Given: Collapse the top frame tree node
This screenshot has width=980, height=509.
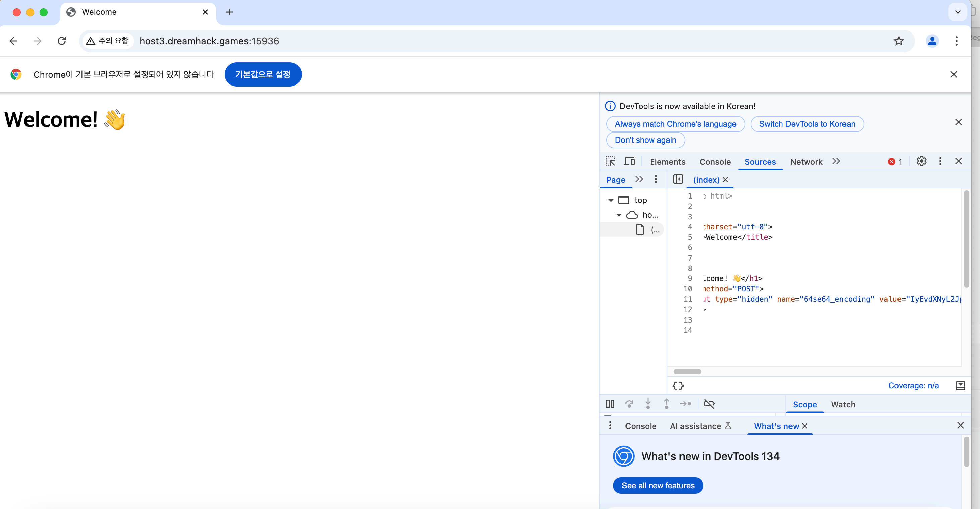Looking at the screenshot, I should pos(611,200).
